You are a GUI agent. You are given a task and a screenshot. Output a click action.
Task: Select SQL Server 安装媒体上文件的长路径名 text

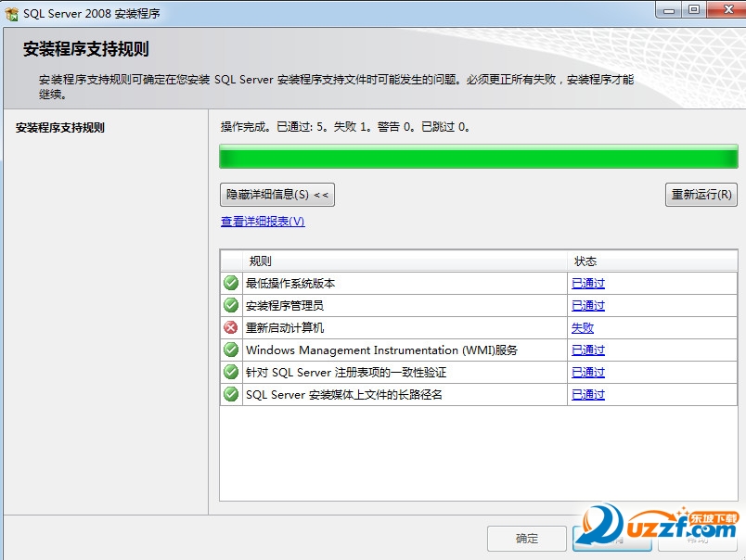point(343,395)
